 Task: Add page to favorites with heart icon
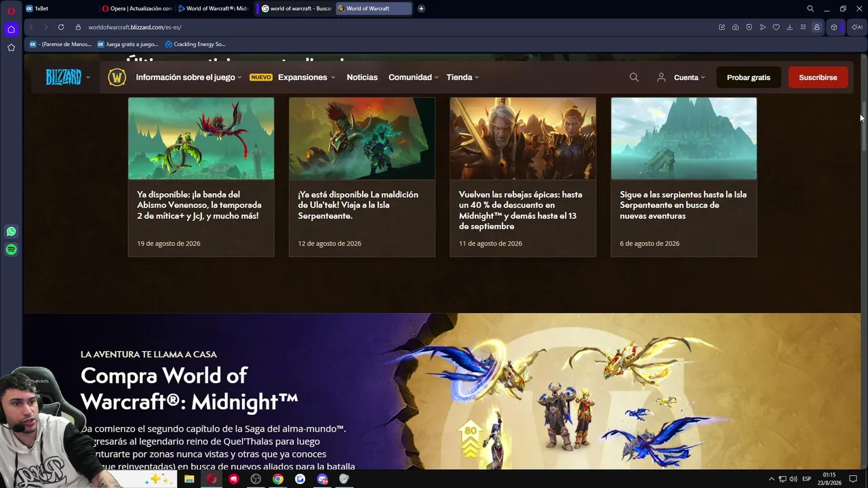click(776, 27)
